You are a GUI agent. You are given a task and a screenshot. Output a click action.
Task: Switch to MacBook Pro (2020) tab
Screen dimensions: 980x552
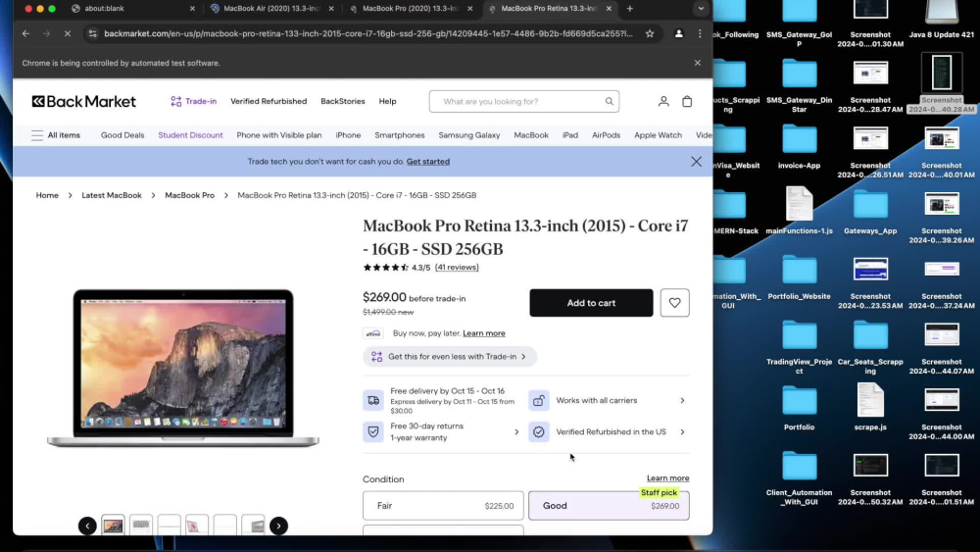pyautogui.click(x=411, y=9)
